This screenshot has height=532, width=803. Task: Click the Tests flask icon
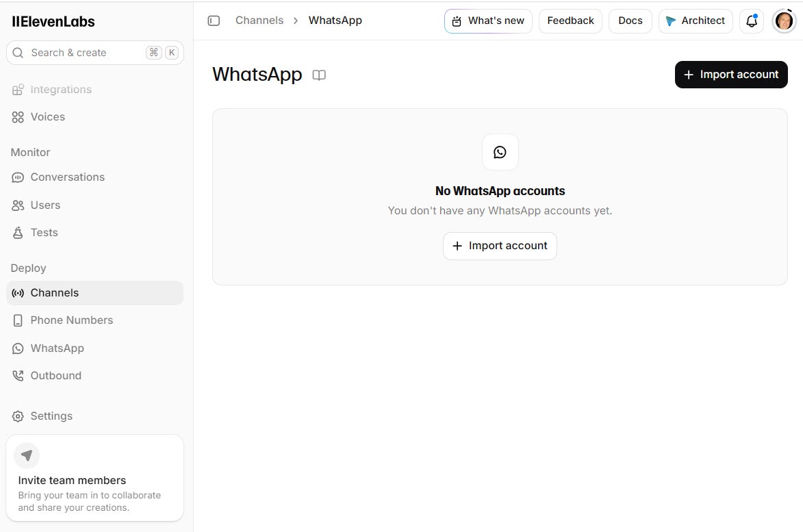coord(18,233)
